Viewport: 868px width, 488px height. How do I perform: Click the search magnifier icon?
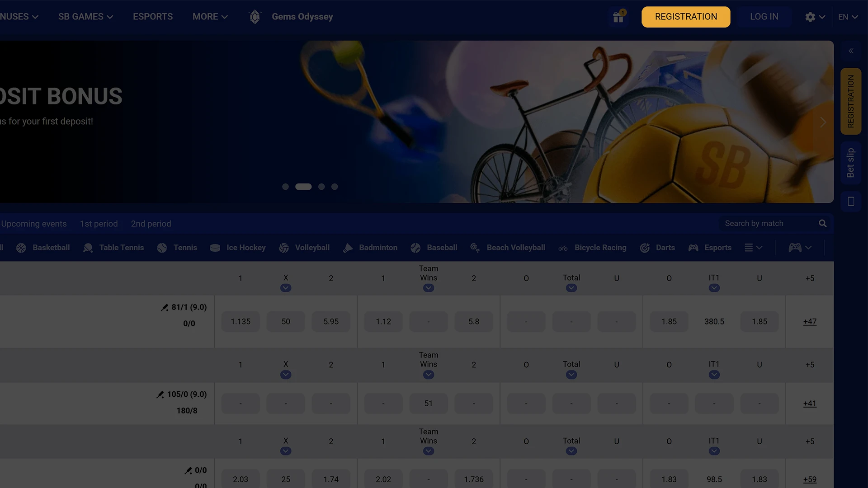pos(822,223)
